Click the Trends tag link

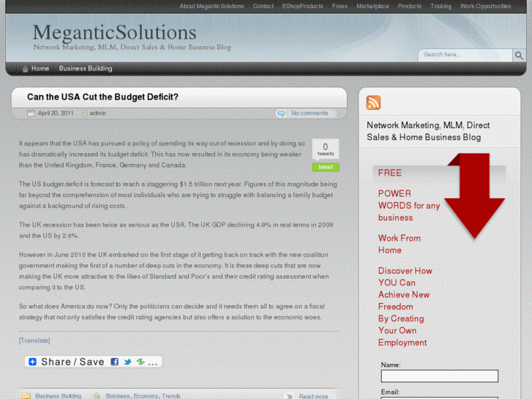click(171, 396)
